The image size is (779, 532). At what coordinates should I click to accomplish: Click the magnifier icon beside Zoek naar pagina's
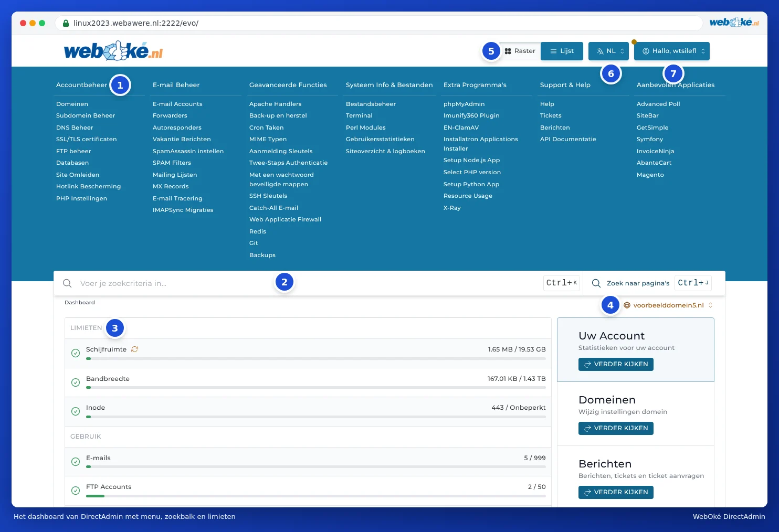click(x=596, y=283)
